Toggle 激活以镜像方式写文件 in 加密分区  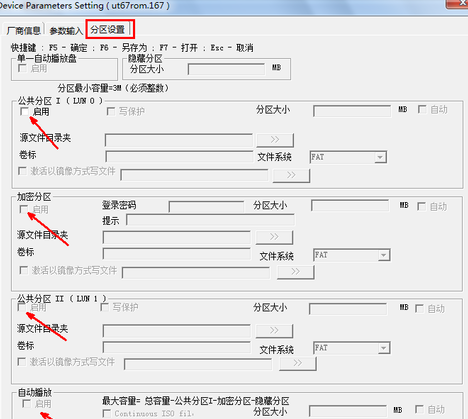tap(24, 270)
